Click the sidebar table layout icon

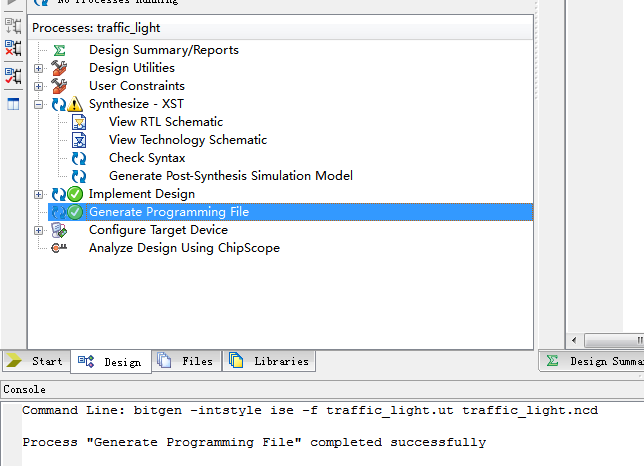[x=13, y=104]
